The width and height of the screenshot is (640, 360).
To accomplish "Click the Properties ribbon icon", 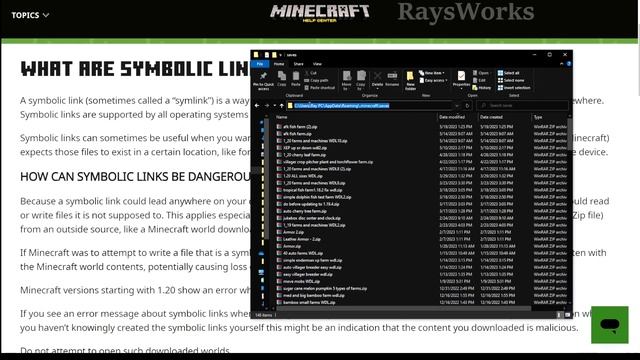I will 461,79.
